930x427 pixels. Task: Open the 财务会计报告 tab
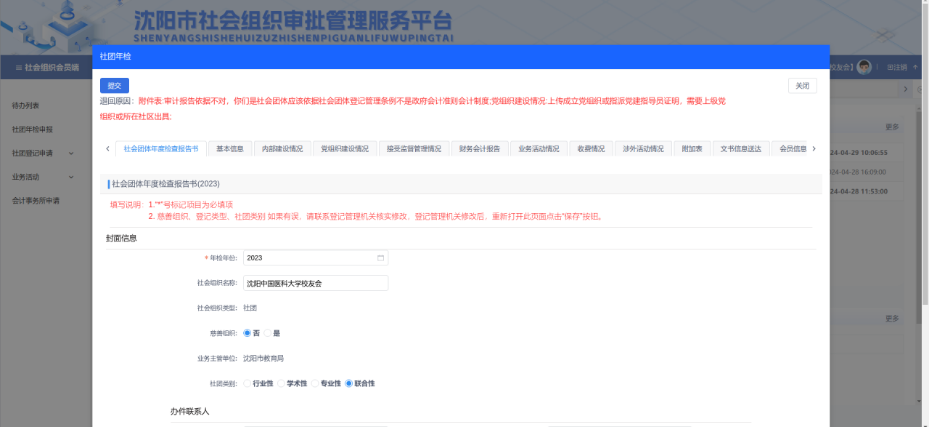coord(479,149)
